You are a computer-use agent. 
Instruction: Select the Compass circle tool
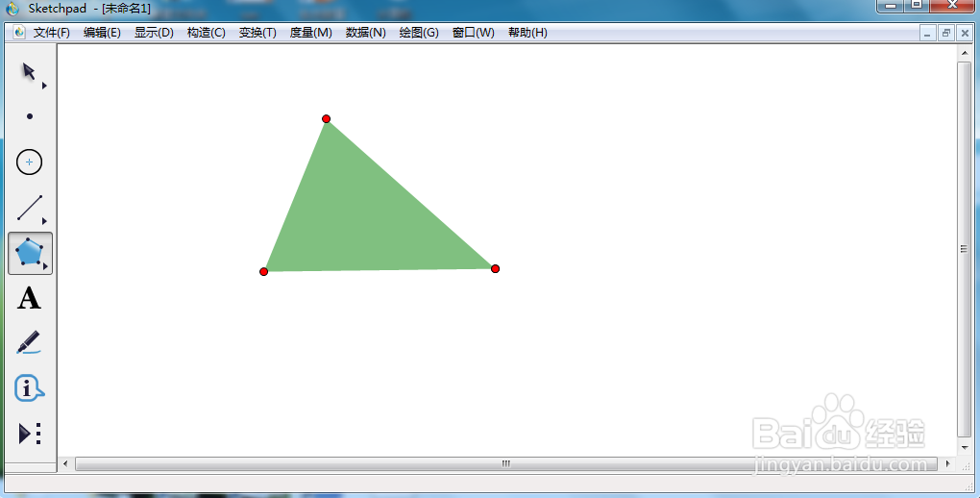30,162
